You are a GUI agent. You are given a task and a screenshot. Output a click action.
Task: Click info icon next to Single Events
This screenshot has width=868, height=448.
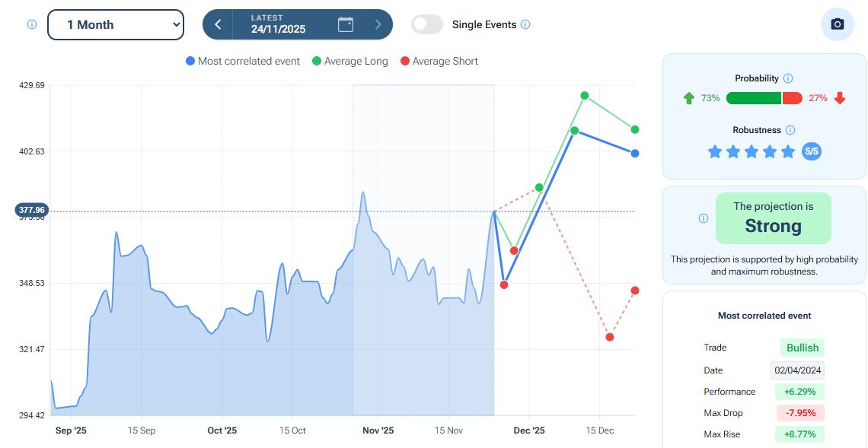tap(525, 24)
